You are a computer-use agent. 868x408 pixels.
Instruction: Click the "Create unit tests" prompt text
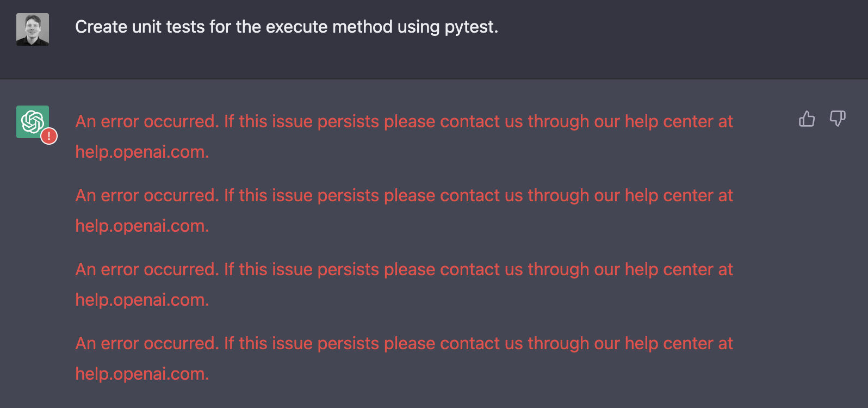click(141, 27)
